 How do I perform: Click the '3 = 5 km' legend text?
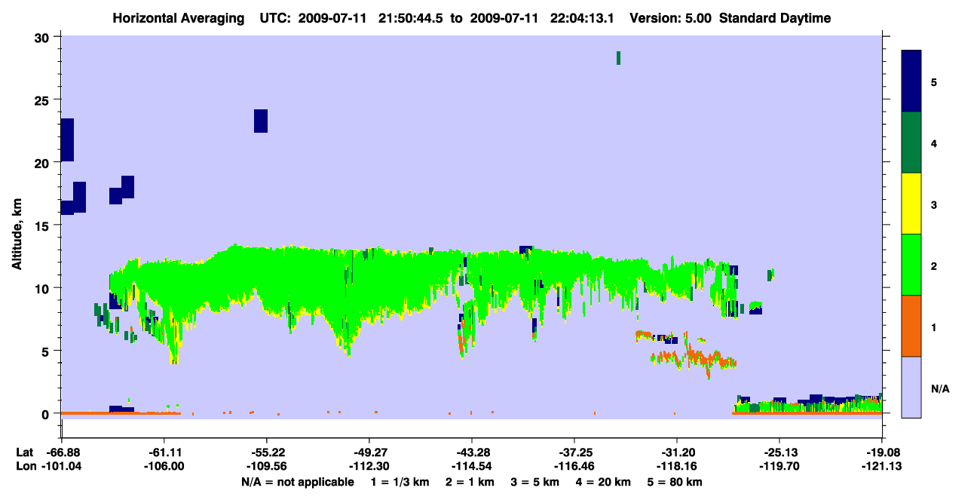point(534,482)
